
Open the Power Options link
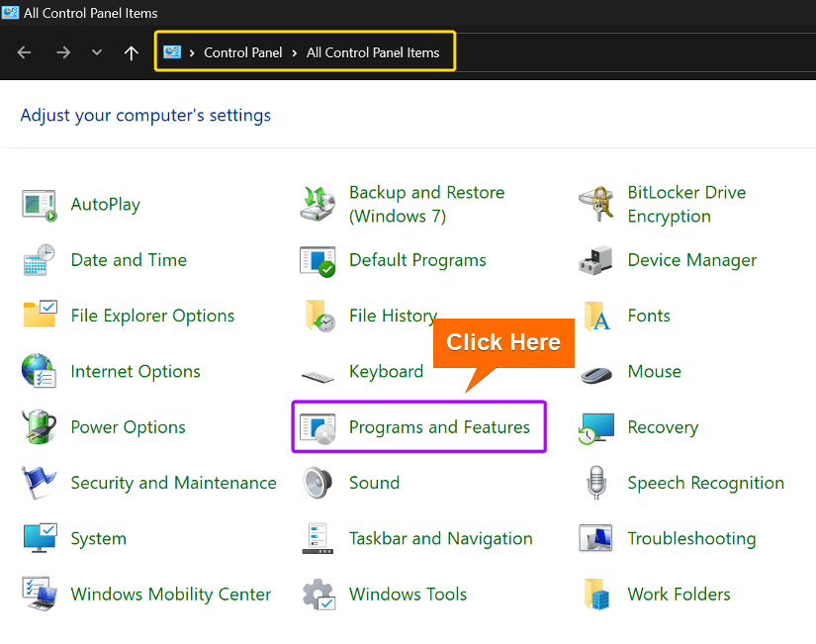click(128, 427)
